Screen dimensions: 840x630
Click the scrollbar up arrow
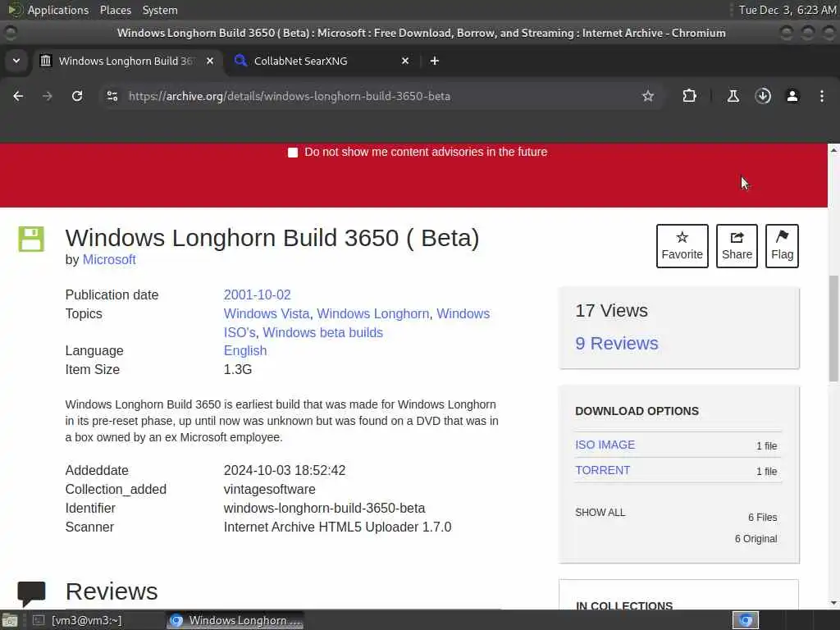coord(833,151)
